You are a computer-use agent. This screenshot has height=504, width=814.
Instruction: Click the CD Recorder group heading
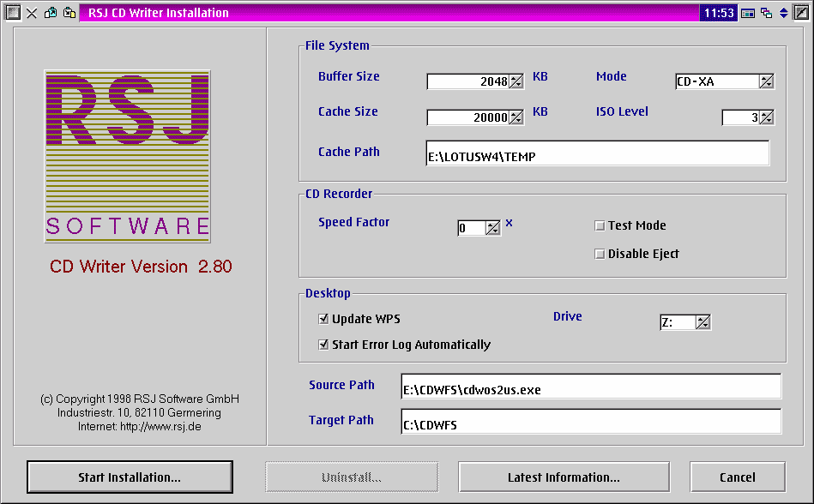click(339, 194)
